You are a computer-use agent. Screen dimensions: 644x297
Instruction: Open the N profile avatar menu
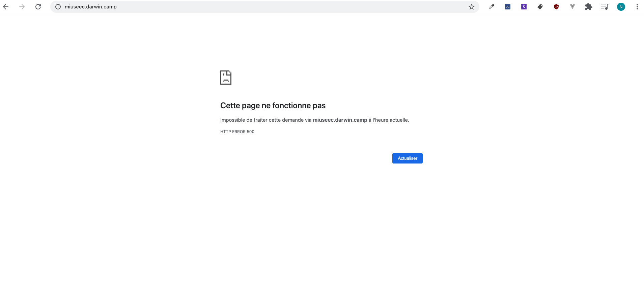coord(621,7)
